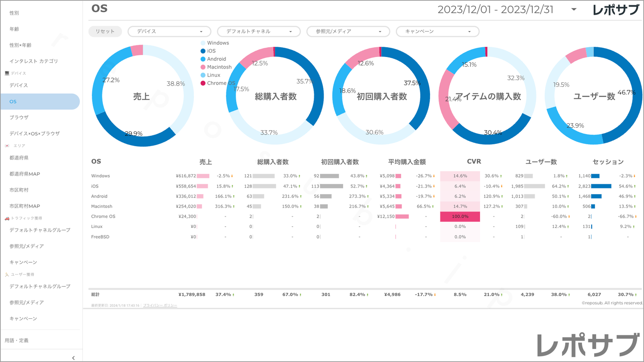This screenshot has height=362, width=644.
Task: Click the レポサブ logo in header
Action: (x=615, y=10)
